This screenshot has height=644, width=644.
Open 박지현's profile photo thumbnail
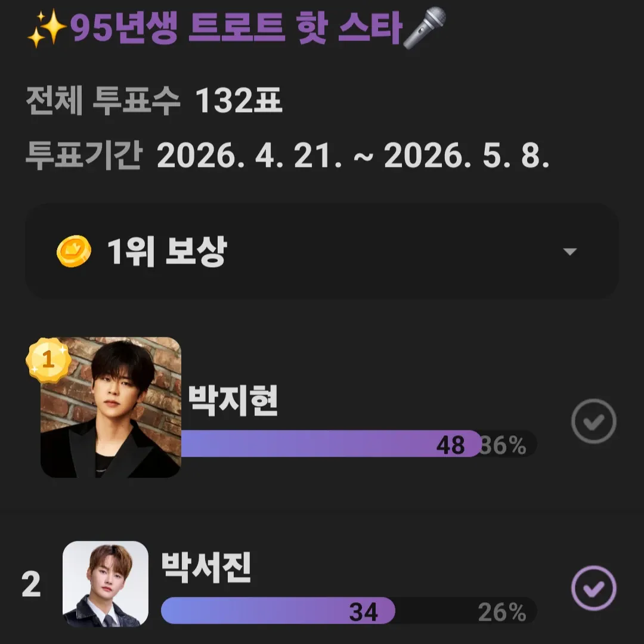pos(111,408)
